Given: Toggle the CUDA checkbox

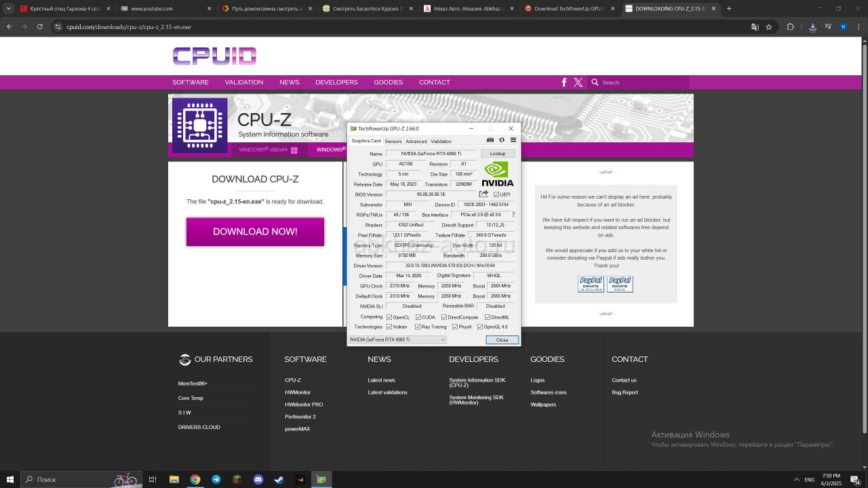Looking at the screenshot, I should point(418,317).
